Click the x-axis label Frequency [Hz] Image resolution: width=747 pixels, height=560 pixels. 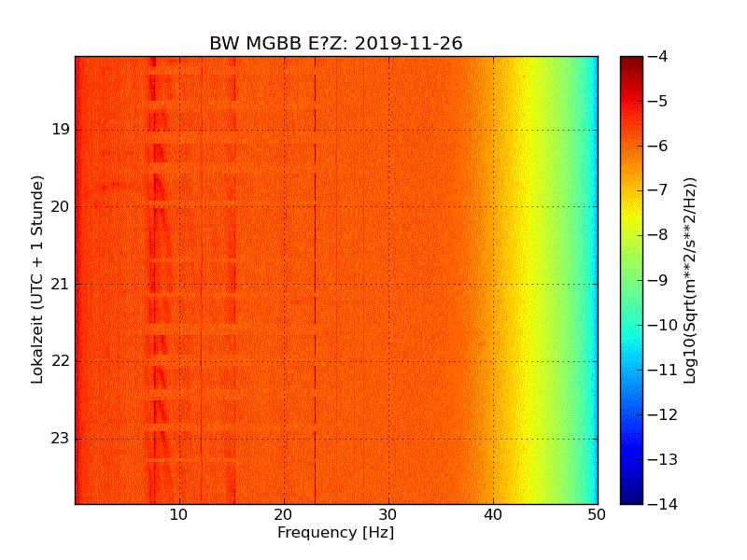point(336,532)
